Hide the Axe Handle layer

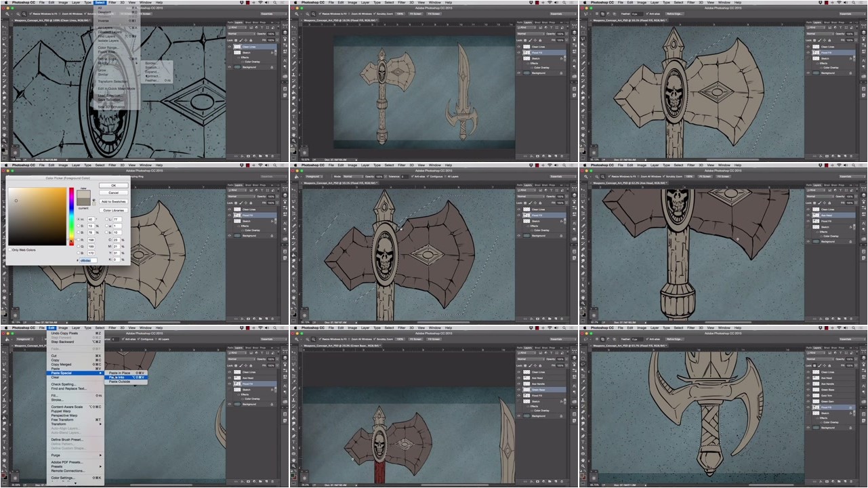pyautogui.click(x=808, y=384)
